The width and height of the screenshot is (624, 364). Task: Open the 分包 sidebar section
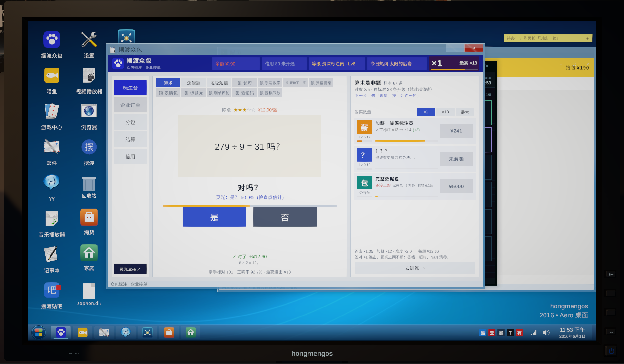130,122
